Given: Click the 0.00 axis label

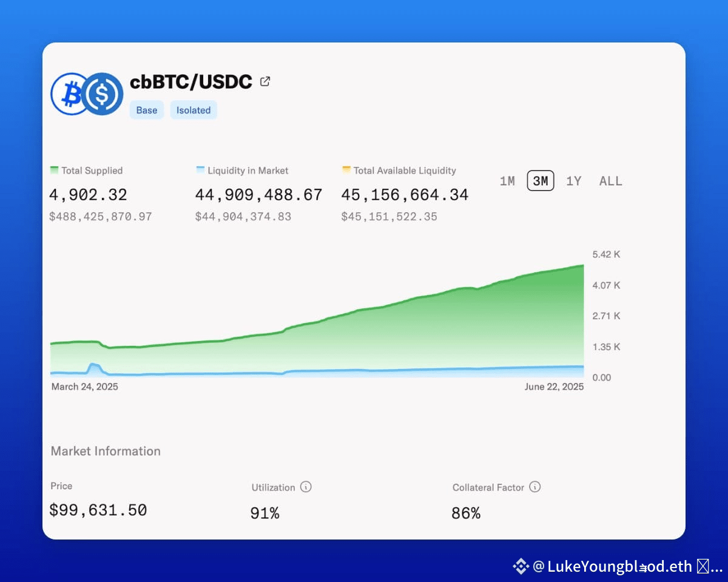Looking at the screenshot, I should tap(602, 377).
